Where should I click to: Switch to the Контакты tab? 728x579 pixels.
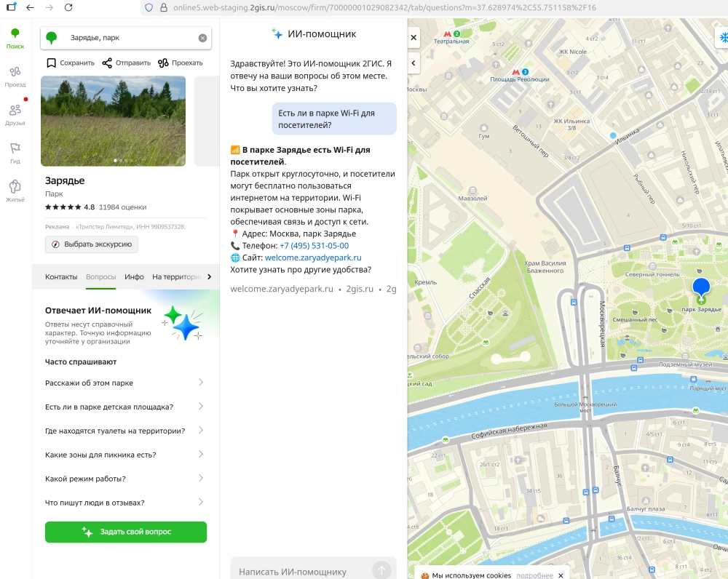(61, 276)
